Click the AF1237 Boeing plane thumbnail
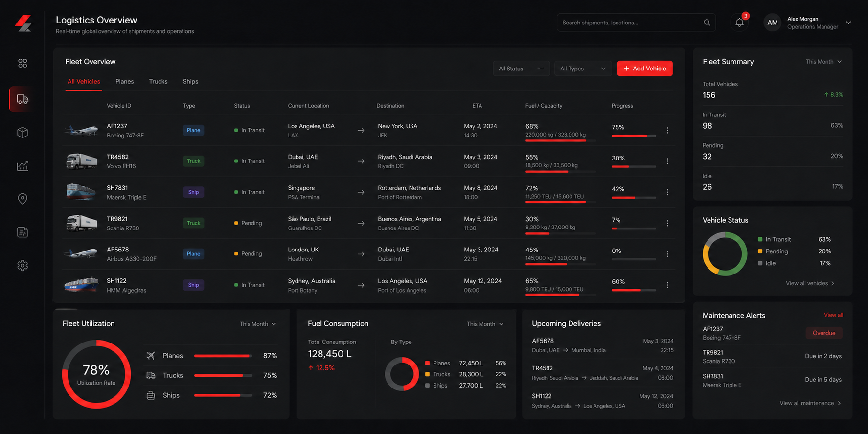Screen dimensions: 868x434 point(81,130)
